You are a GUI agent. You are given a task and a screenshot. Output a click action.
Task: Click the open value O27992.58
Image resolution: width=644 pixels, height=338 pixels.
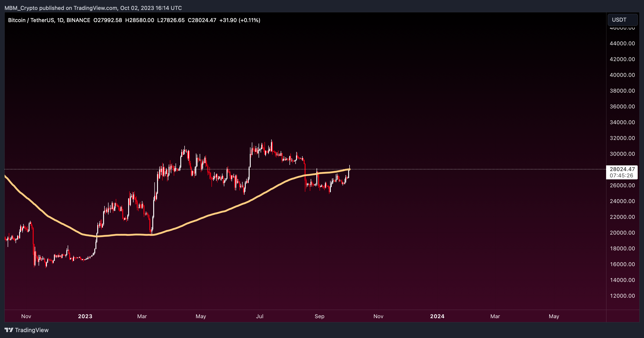click(108, 20)
